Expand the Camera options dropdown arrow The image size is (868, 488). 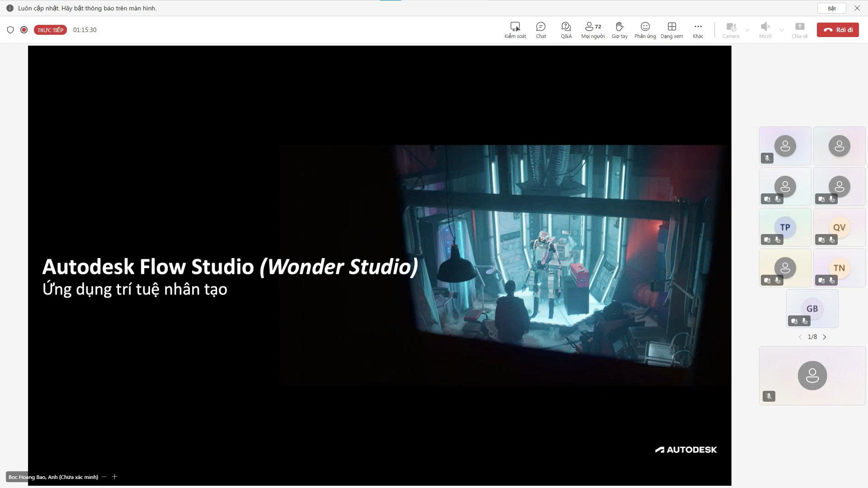pyautogui.click(x=747, y=30)
